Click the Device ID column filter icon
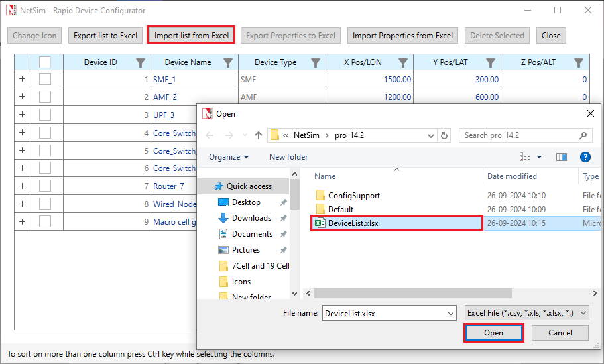 coord(141,63)
